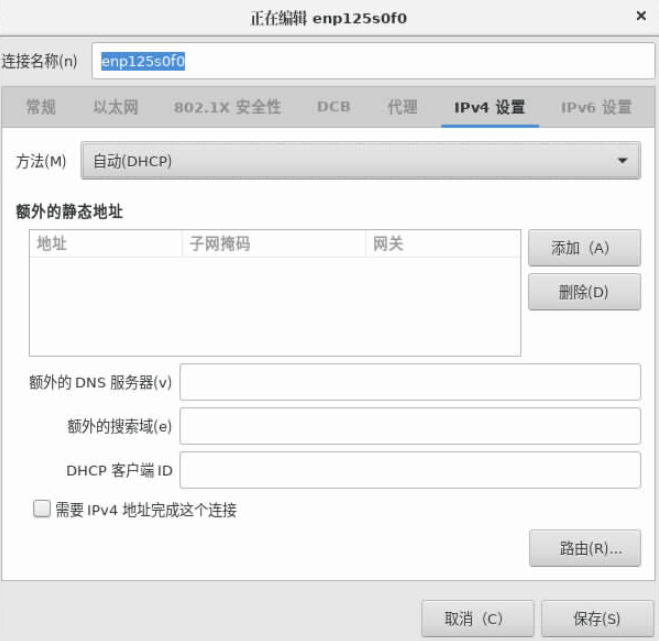The image size is (659, 641).
Task: Select the IPv4 设置 tab
Action: (x=490, y=107)
